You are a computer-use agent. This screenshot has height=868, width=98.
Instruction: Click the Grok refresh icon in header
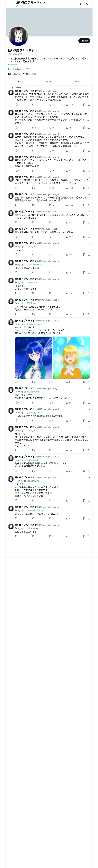81,4
